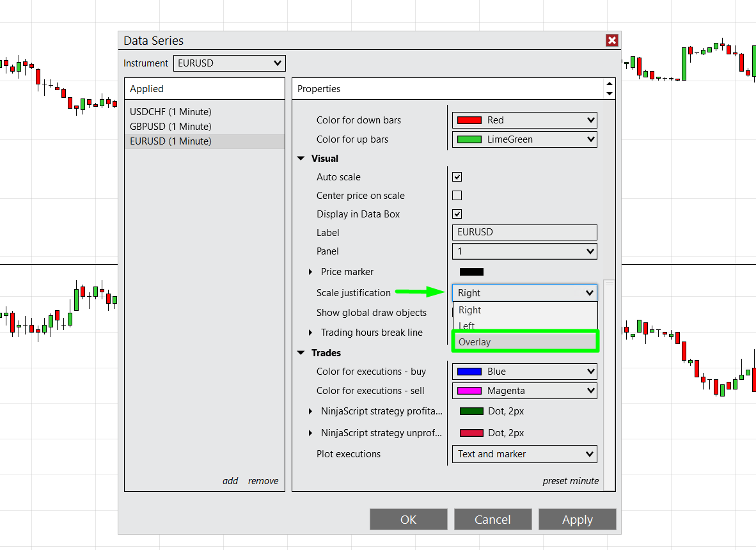
Task: Open Plot executions dropdown
Action: 524,454
